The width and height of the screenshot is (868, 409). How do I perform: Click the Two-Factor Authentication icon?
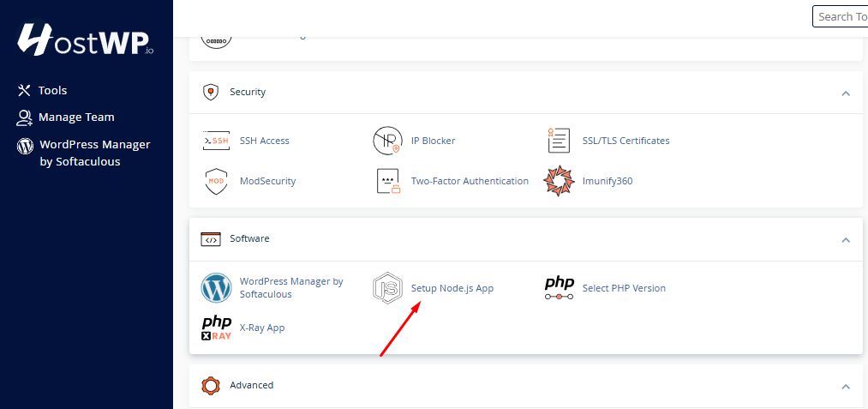pyautogui.click(x=387, y=181)
